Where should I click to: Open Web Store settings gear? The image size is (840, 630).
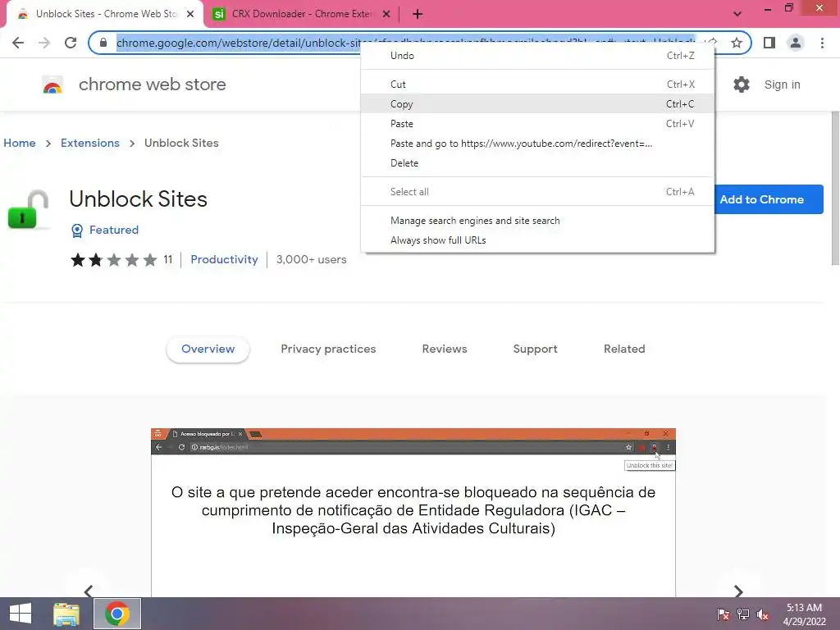click(742, 84)
